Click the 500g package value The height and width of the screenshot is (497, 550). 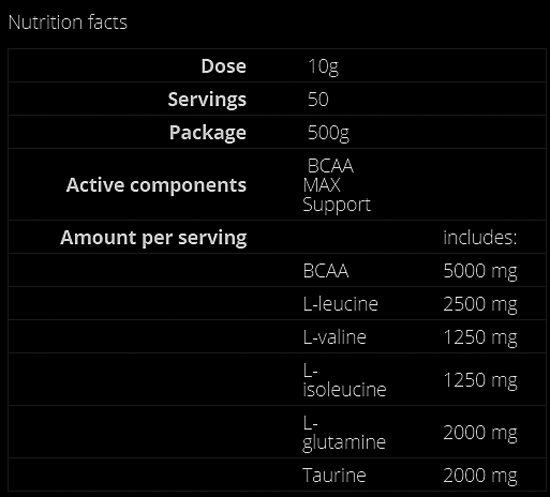pyautogui.click(x=328, y=133)
